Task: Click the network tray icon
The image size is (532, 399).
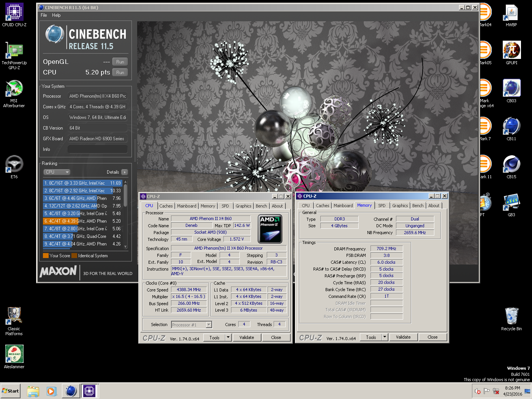Action: pyautogui.click(x=496, y=391)
